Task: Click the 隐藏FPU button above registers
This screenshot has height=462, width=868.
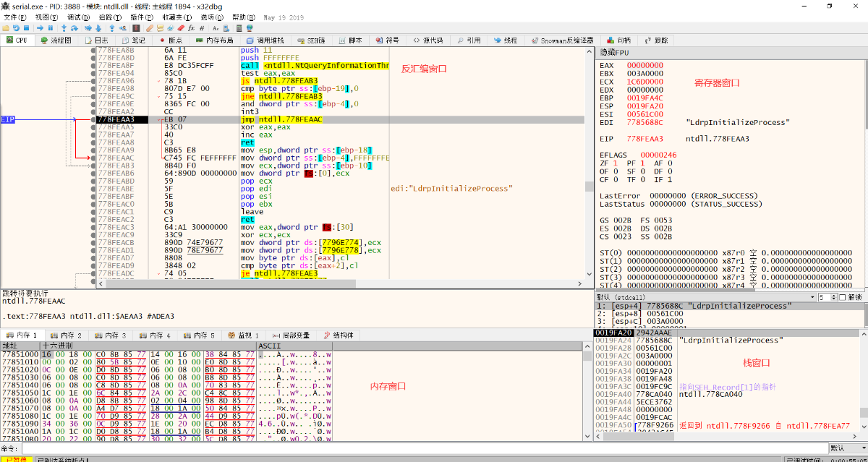Action: point(615,52)
